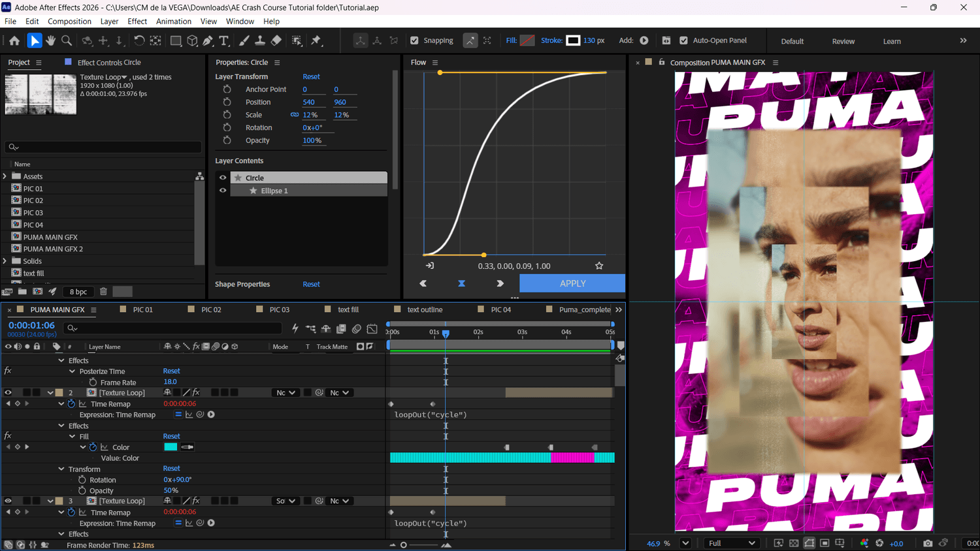Expand the Assets folder
980x551 pixels.
pyautogui.click(x=5, y=176)
